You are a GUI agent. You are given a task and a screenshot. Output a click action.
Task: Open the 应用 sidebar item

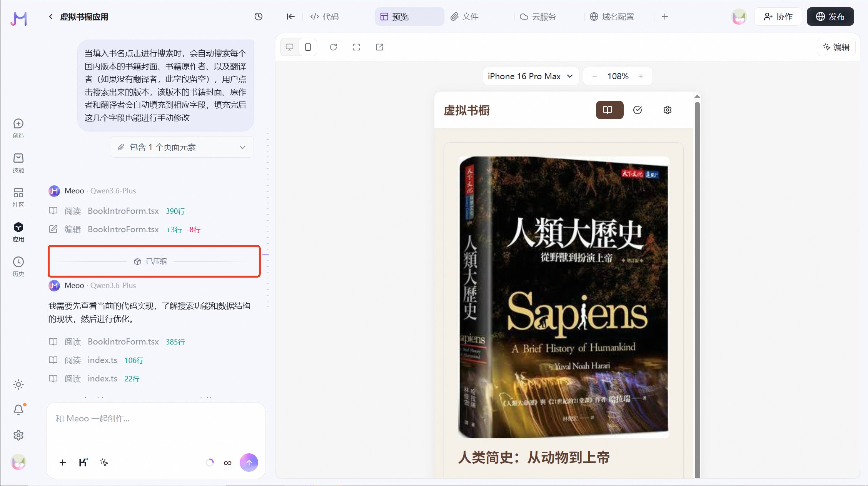tap(18, 232)
